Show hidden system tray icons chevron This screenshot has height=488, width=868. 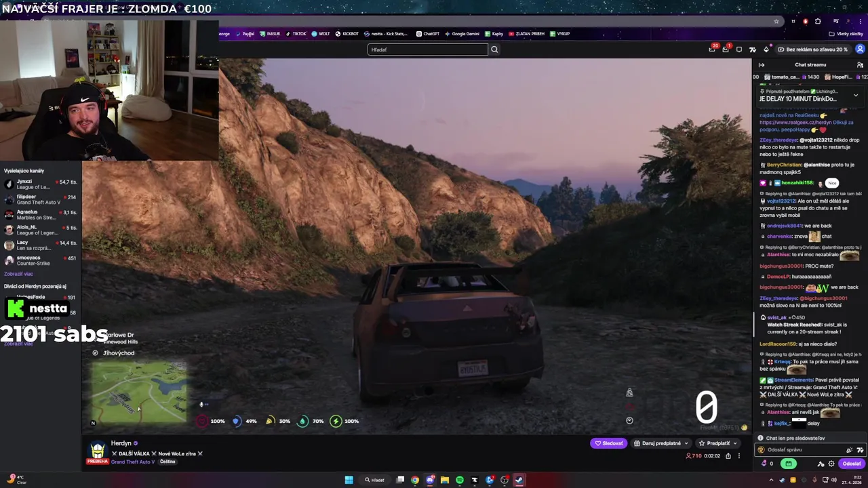pyautogui.click(x=771, y=480)
